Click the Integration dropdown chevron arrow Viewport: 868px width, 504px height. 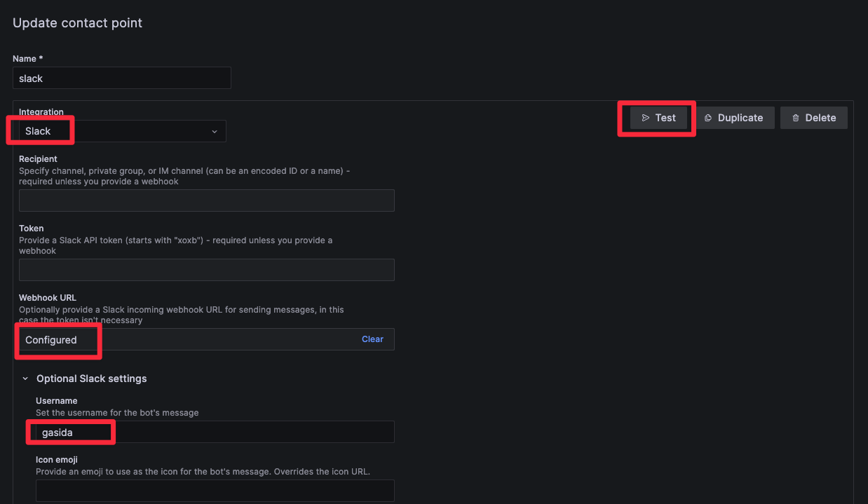pyautogui.click(x=215, y=132)
